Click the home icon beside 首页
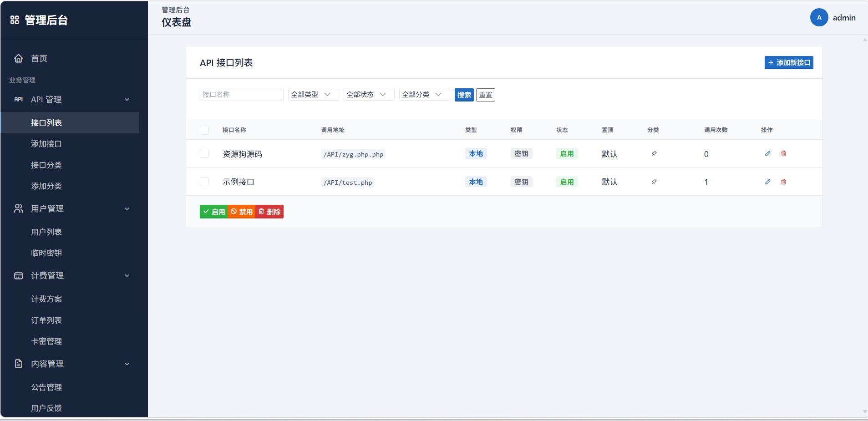 [x=19, y=58]
